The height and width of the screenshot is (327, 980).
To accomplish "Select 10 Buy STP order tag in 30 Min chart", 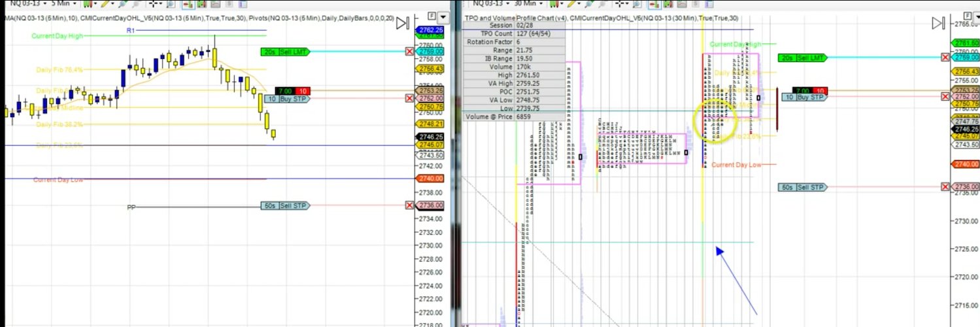I will point(805,97).
